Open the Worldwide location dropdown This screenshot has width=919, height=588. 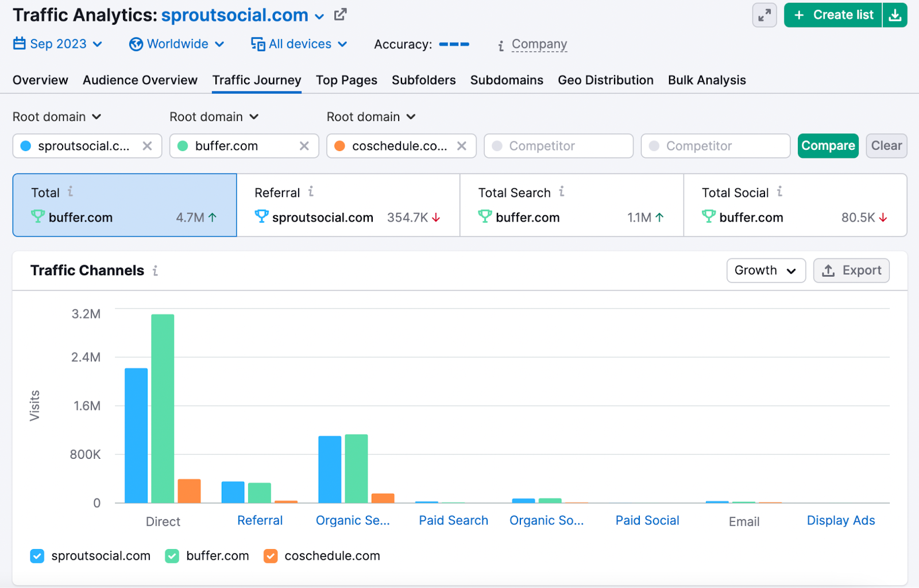point(177,44)
